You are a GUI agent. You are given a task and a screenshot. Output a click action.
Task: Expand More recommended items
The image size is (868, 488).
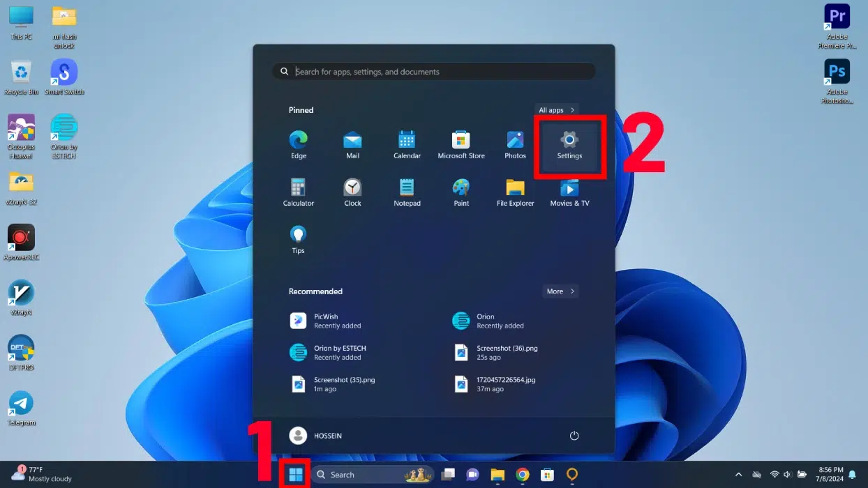(560, 291)
